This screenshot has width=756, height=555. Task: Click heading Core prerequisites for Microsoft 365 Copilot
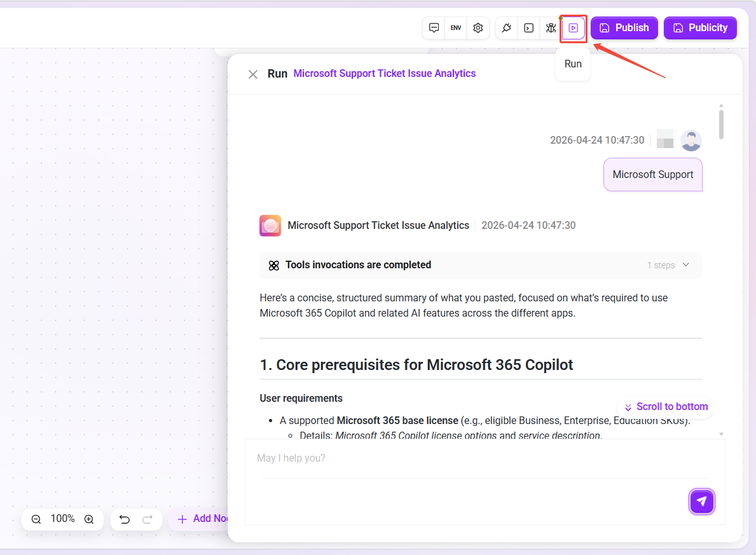pyautogui.click(x=416, y=365)
